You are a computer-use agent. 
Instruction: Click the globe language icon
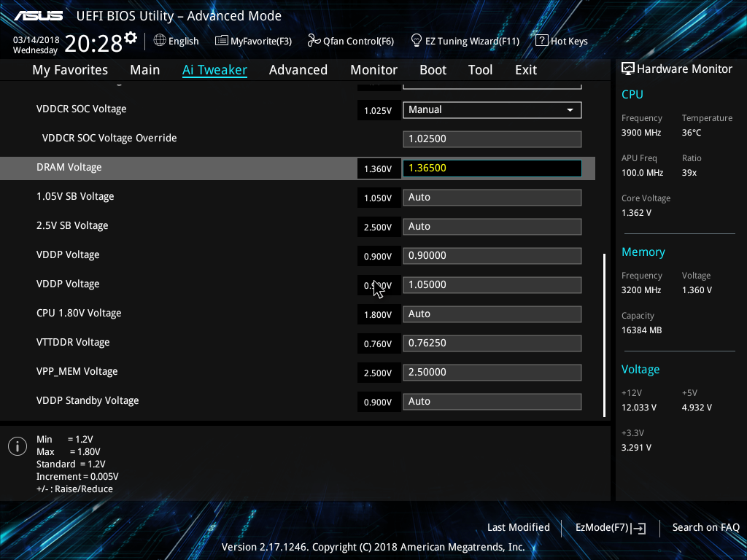point(160,41)
